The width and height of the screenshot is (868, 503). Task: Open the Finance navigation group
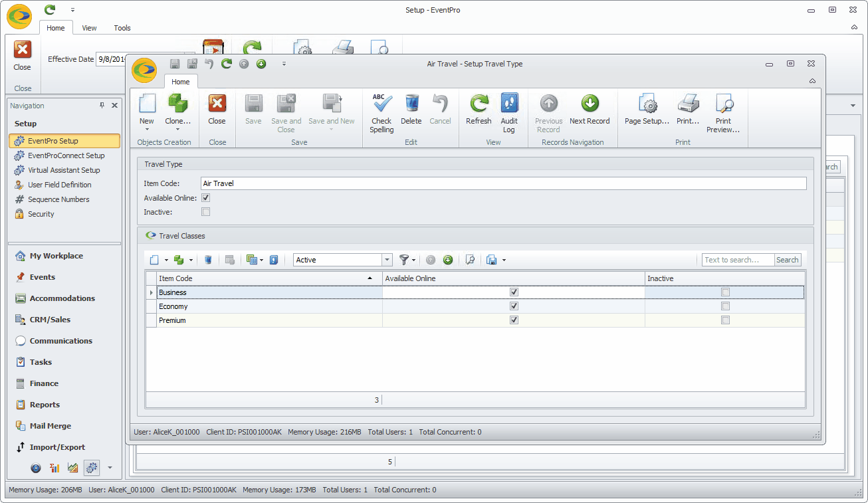(64, 383)
